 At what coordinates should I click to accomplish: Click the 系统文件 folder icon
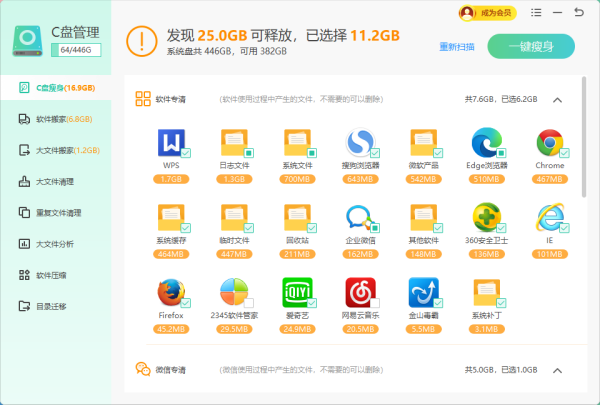click(297, 142)
